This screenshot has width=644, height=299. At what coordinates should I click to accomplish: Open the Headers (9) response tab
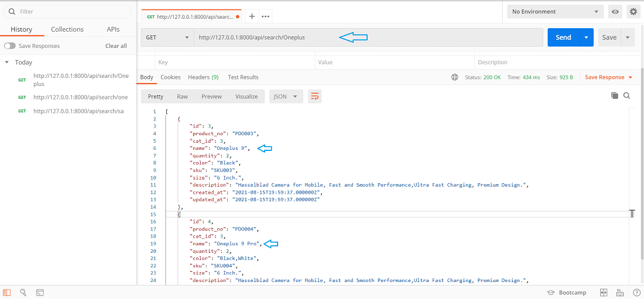[x=203, y=77]
